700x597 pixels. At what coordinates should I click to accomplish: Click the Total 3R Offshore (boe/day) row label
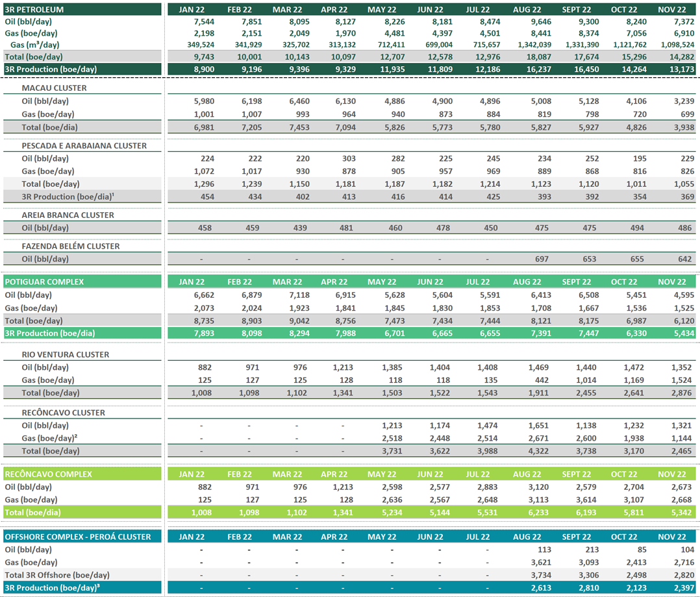pos(57,575)
